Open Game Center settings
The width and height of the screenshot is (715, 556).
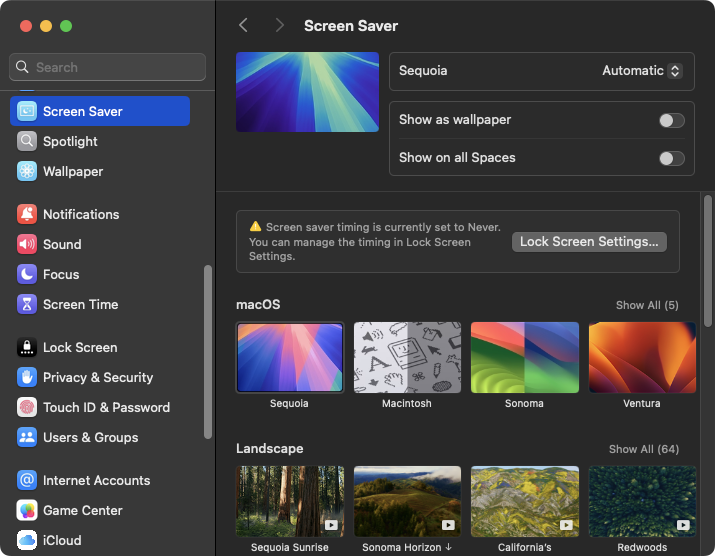coord(100,510)
